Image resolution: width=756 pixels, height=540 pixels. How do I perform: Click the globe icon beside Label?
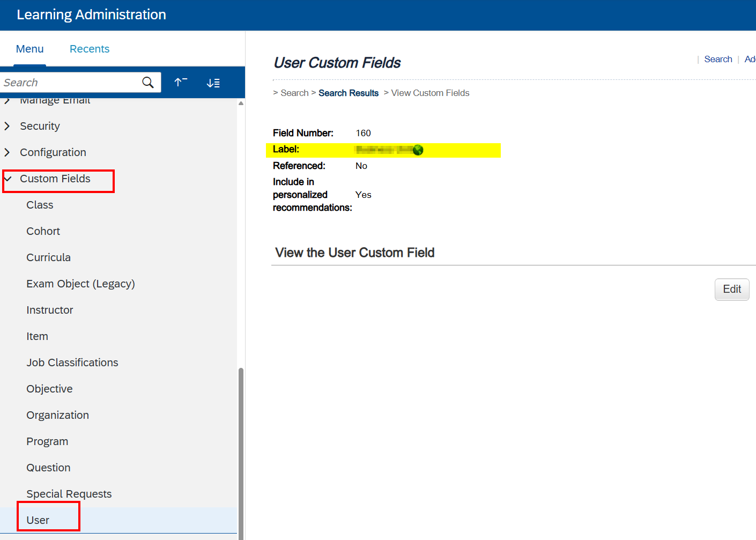pos(418,150)
